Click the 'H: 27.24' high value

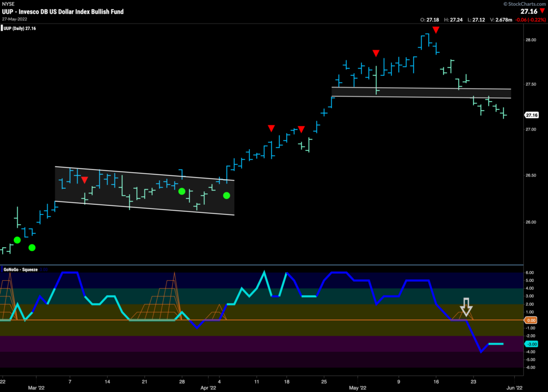click(x=453, y=20)
